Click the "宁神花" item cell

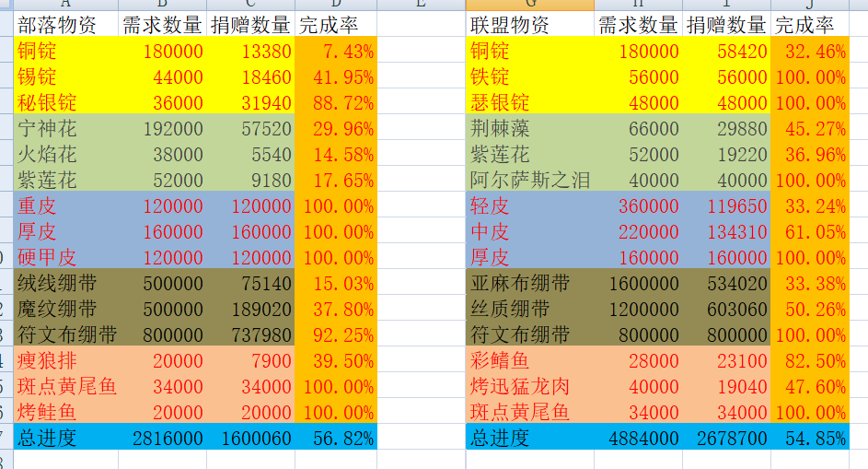pos(64,128)
